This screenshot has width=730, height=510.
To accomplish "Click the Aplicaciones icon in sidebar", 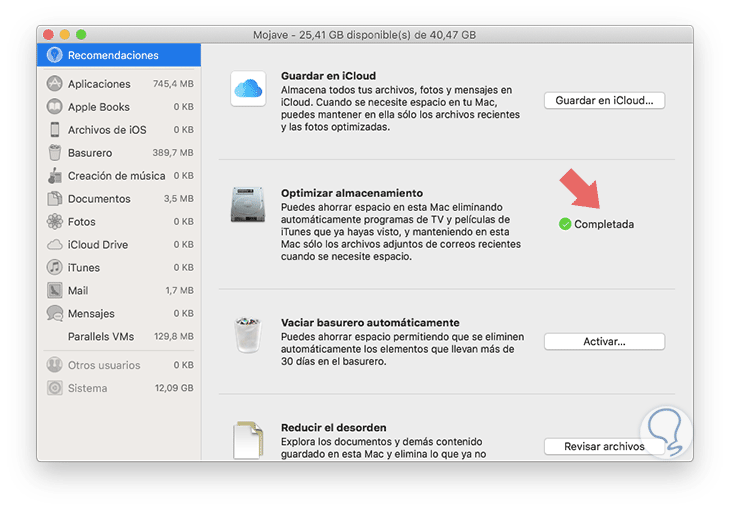I will pyautogui.click(x=54, y=84).
